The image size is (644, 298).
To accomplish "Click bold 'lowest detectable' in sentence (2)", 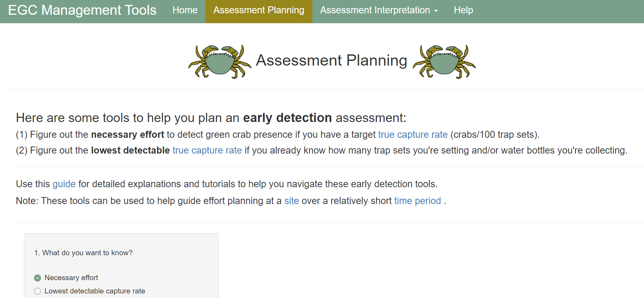I will [x=130, y=150].
